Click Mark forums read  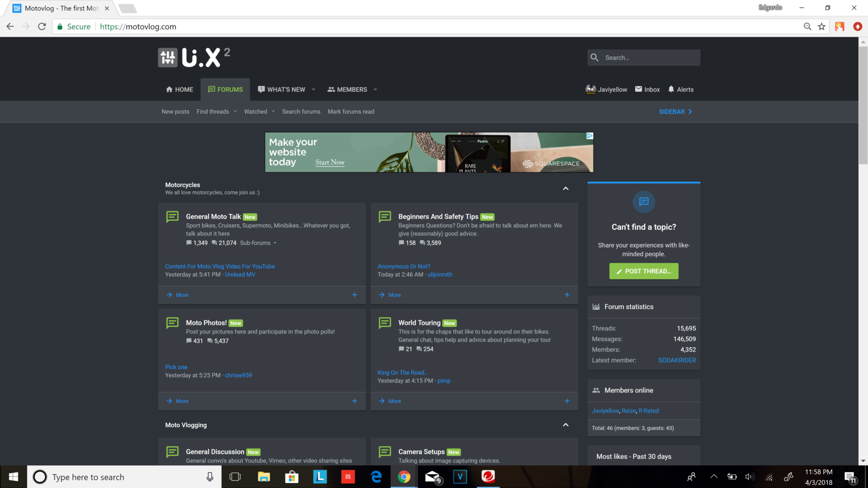click(x=351, y=112)
